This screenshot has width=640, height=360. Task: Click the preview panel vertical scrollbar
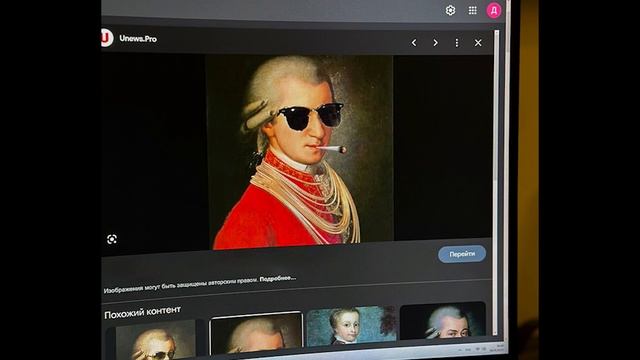[x=496, y=182]
